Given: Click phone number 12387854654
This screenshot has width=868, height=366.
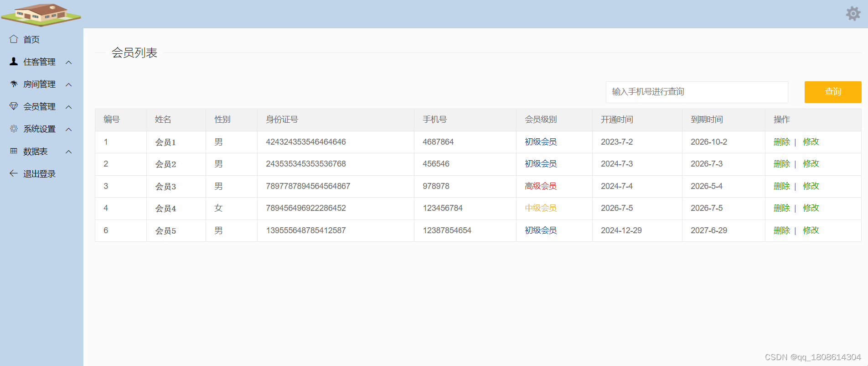Looking at the screenshot, I should pos(447,230).
